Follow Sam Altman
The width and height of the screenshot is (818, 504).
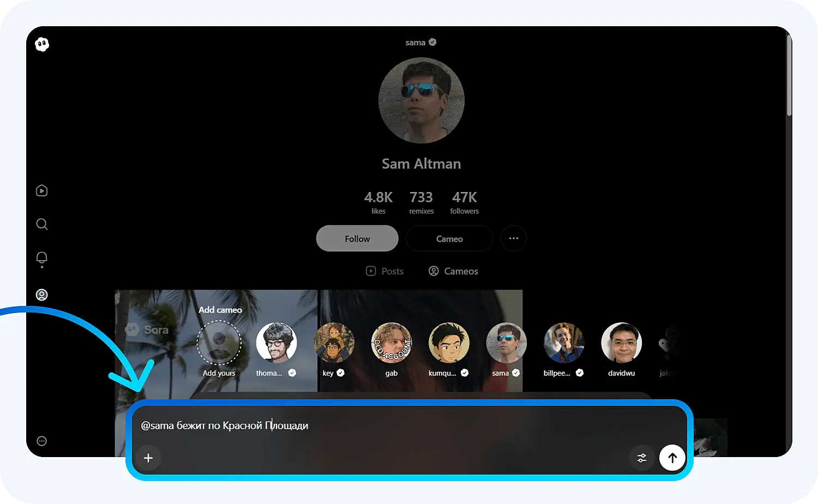(357, 238)
